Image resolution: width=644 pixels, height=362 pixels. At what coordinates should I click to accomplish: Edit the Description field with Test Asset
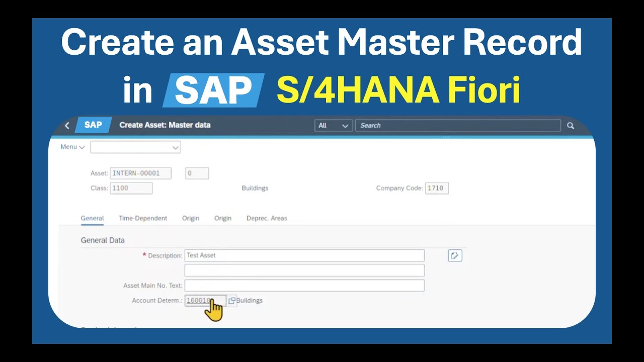pos(304,255)
